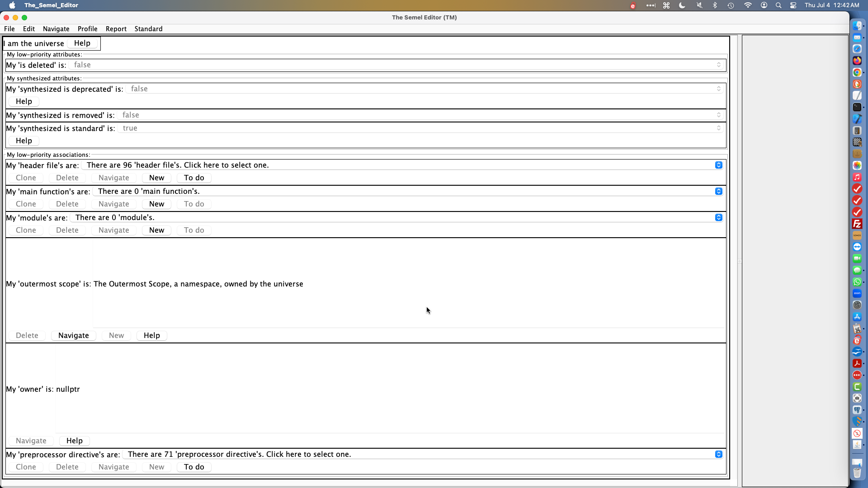The image size is (868, 488).
Task: Launch Zoom from the dock
Action: click(x=857, y=294)
